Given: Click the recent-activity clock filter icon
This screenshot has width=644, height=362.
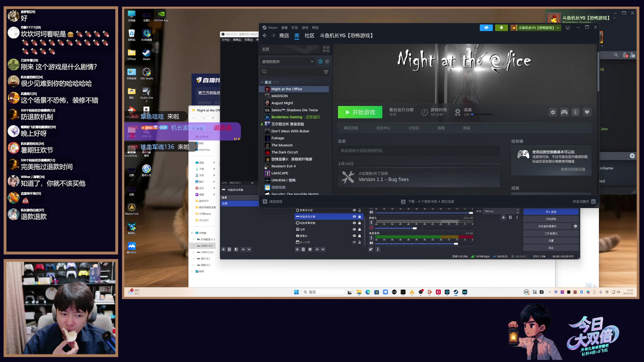Looking at the screenshot, I should 320,62.
